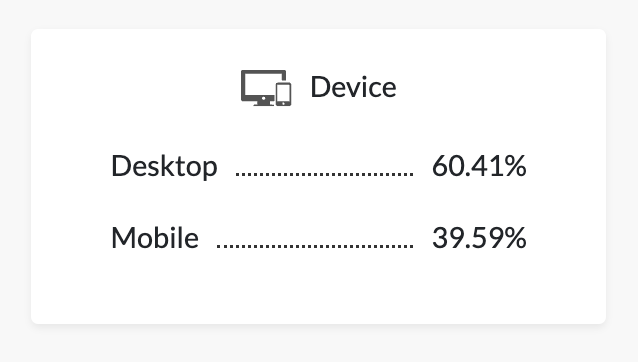Click the gray background outside the card
Image resolution: width=638 pixels, height=362 pixels.
tap(318, 14)
